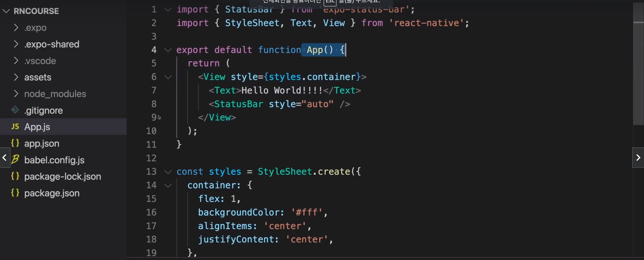The width and height of the screenshot is (644, 260).
Task: Click the Babel icon beside babel.config.js
Action: click(15, 160)
